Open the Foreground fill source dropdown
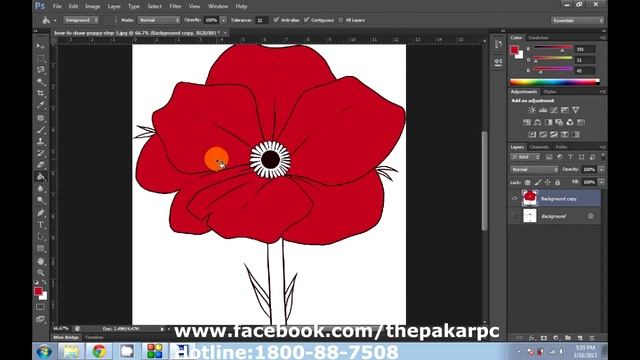Screen dimensions: 640x360 pyautogui.click(x=81, y=20)
